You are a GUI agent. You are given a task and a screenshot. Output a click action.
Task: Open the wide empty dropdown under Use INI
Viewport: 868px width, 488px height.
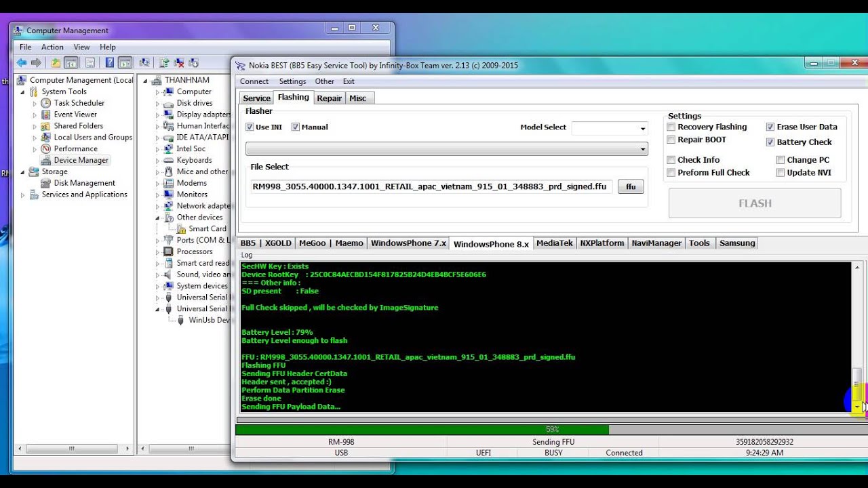click(x=447, y=149)
